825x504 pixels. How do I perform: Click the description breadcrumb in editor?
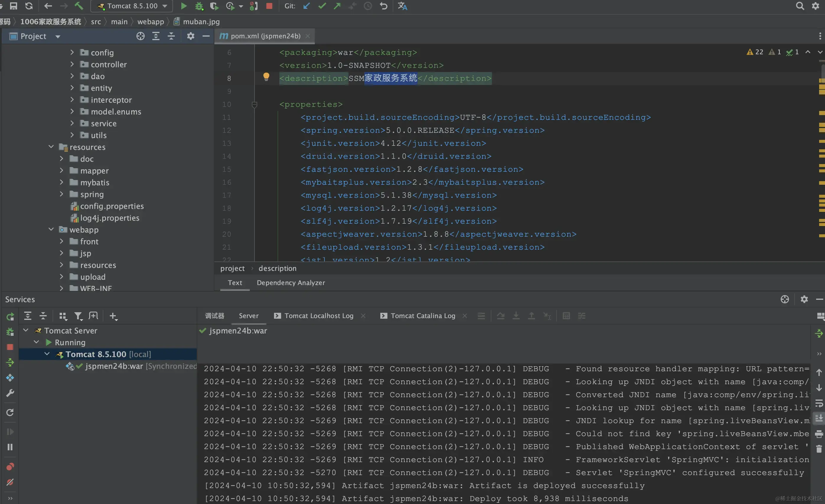point(277,268)
